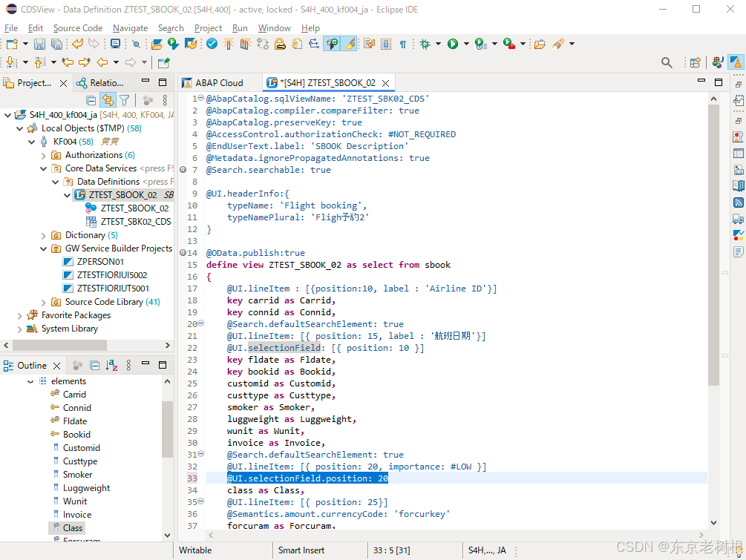The width and height of the screenshot is (746, 560).
Task: Click the Project Explorer horizontal scrollbar
Action: click(x=59, y=345)
